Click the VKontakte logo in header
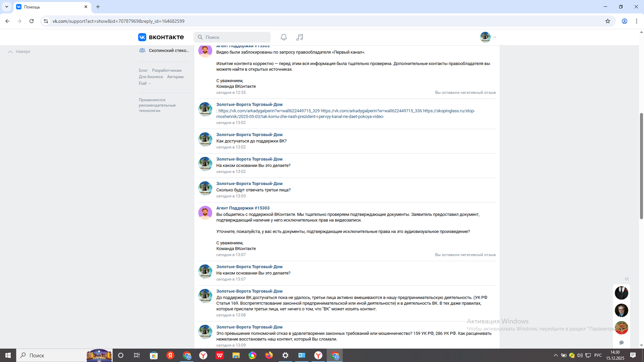Screen dimensions: 644x362 pyautogui.click(x=161, y=37)
